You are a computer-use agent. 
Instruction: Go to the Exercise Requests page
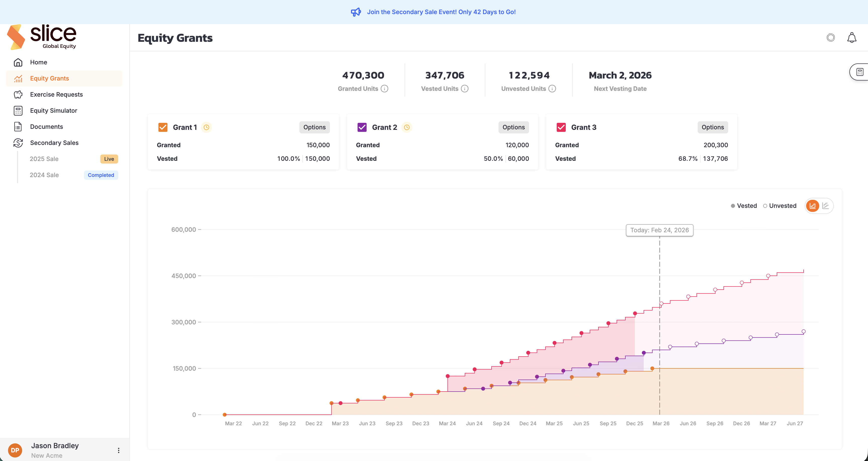[x=56, y=94]
